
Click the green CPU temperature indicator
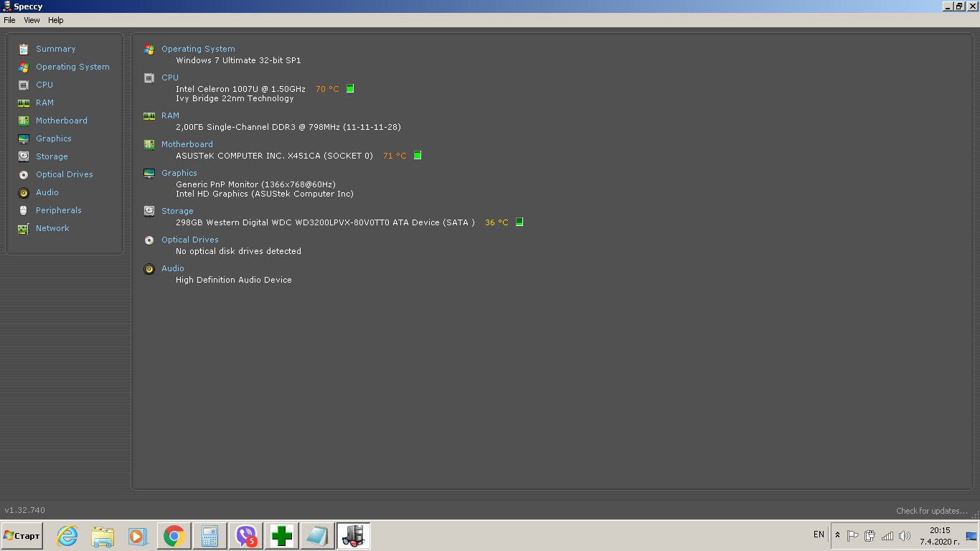(350, 89)
